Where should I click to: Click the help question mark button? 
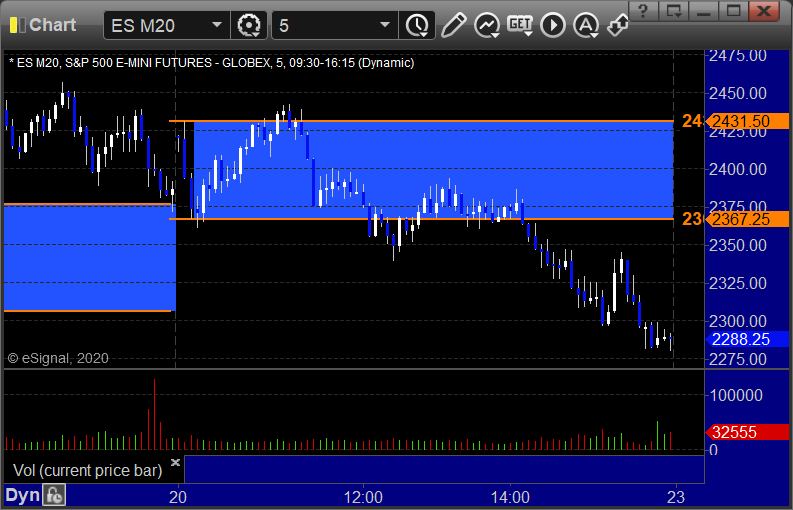pyautogui.click(x=643, y=11)
